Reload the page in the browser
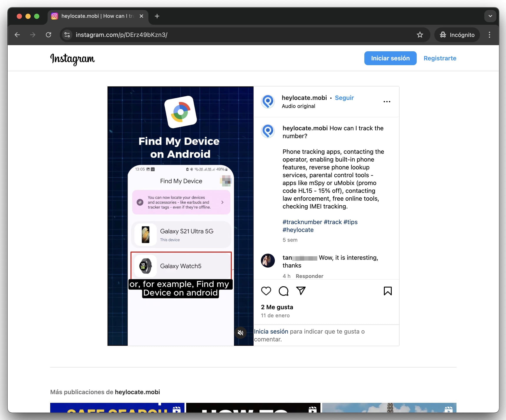The image size is (506, 420). (48, 35)
